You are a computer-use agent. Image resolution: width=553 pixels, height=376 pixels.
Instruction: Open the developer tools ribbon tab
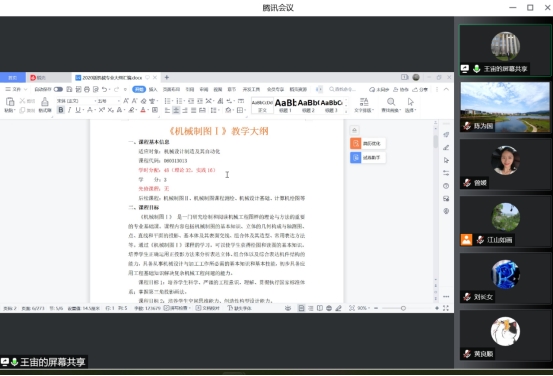[x=251, y=89]
